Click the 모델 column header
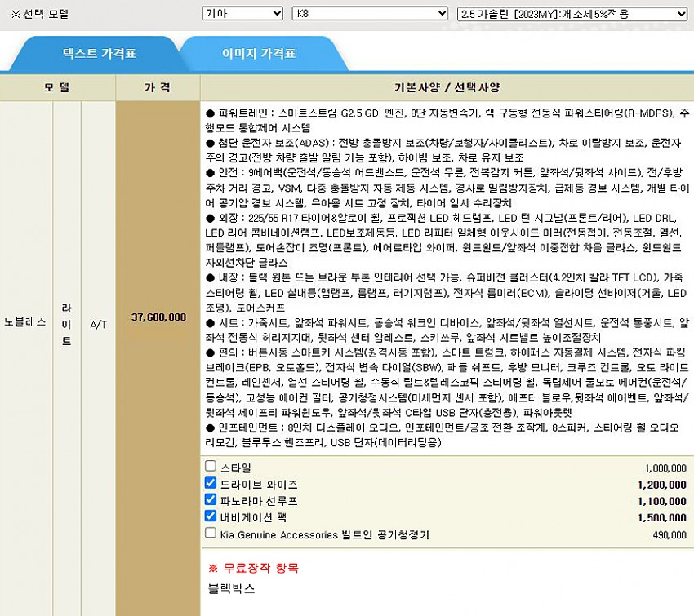The width and height of the screenshot is (694, 616). click(x=57, y=86)
